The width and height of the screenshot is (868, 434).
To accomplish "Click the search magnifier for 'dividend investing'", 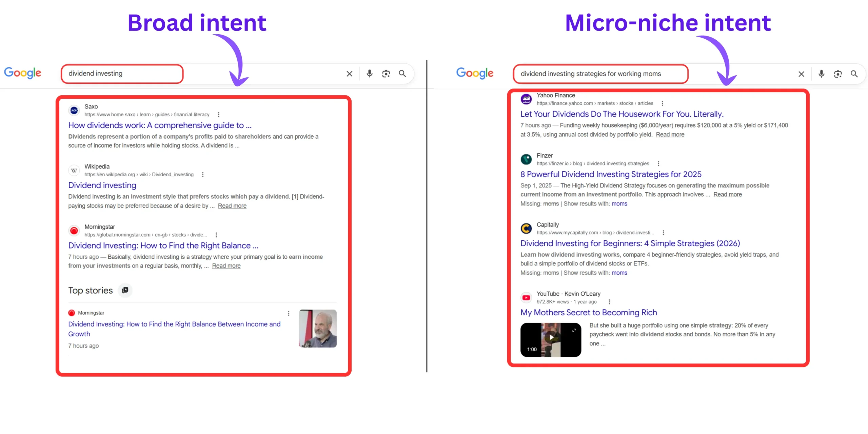I will click(402, 74).
